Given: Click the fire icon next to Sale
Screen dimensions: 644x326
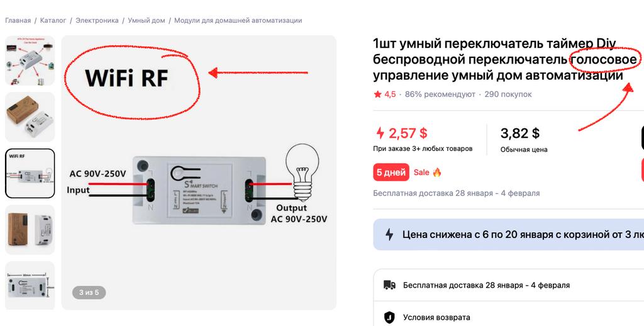Looking at the screenshot, I should pyautogui.click(x=437, y=172).
